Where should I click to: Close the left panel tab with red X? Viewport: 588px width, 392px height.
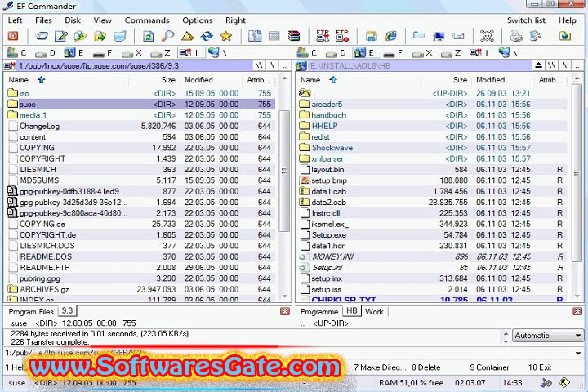(285, 311)
